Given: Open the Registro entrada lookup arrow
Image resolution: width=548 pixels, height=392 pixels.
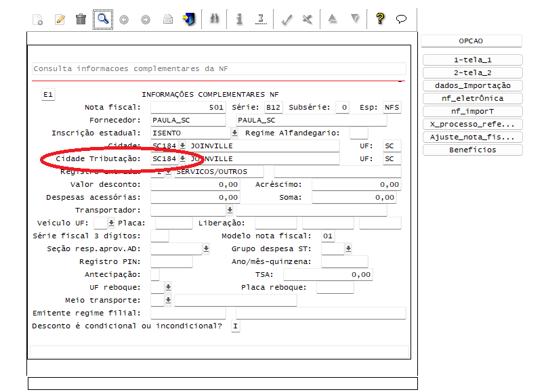Looking at the screenshot, I should tap(168, 171).
